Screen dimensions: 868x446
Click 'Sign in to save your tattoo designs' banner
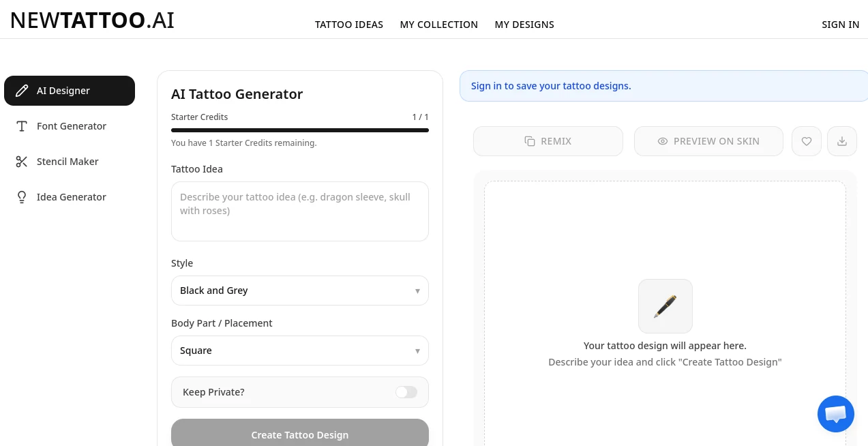(x=663, y=86)
